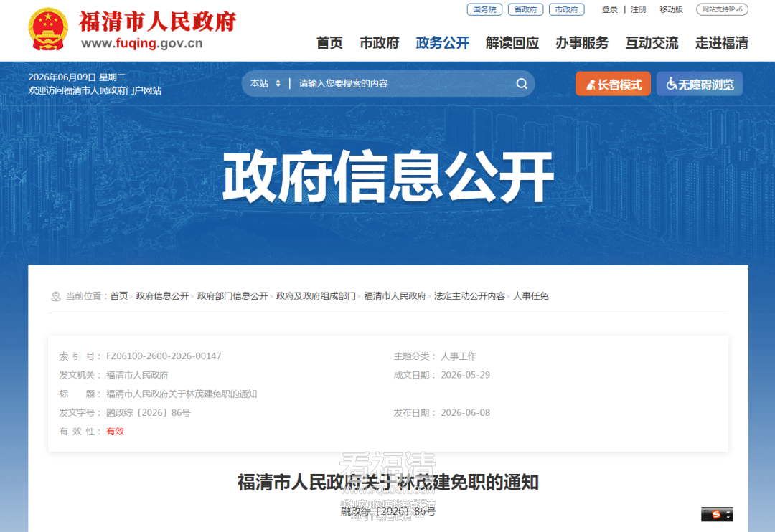The image size is (775, 532).
Task: Open the 登录 login link
Action: [609, 9]
